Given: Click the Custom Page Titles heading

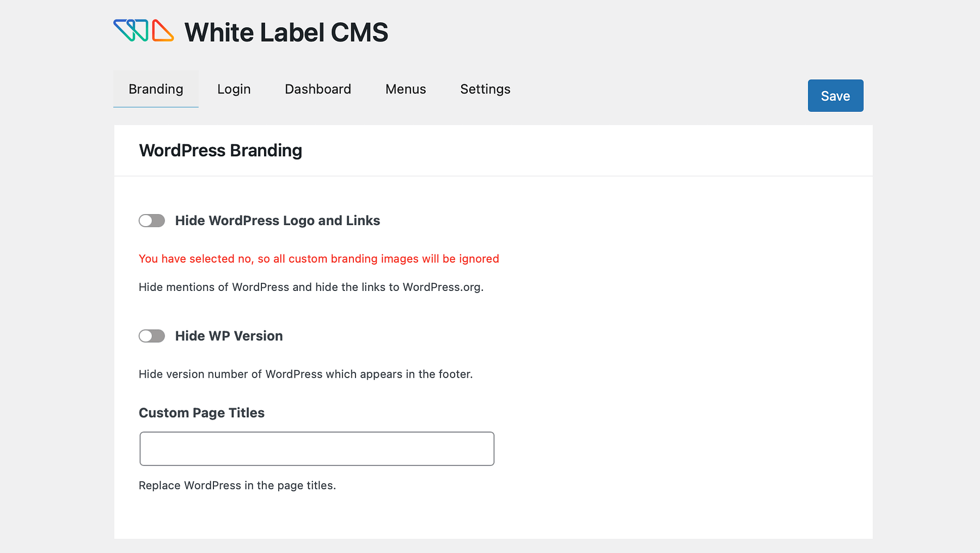Looking at the screenshot, I should coord(201,413).
